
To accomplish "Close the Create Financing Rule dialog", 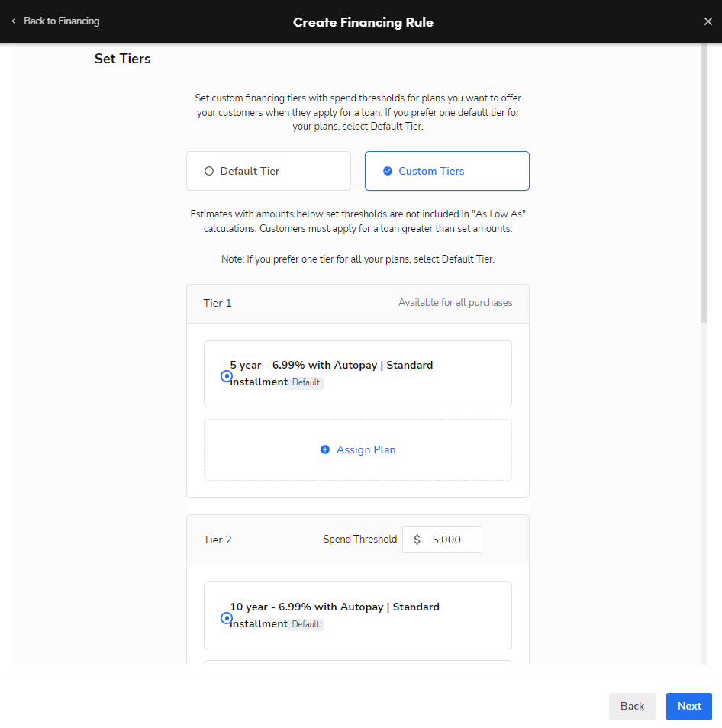I will coord(707,21).
